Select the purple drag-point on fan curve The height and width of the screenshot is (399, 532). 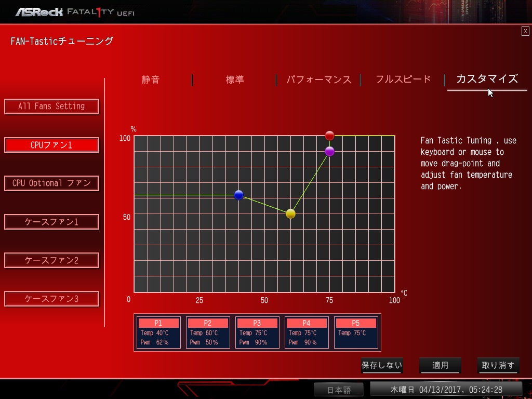329,151
